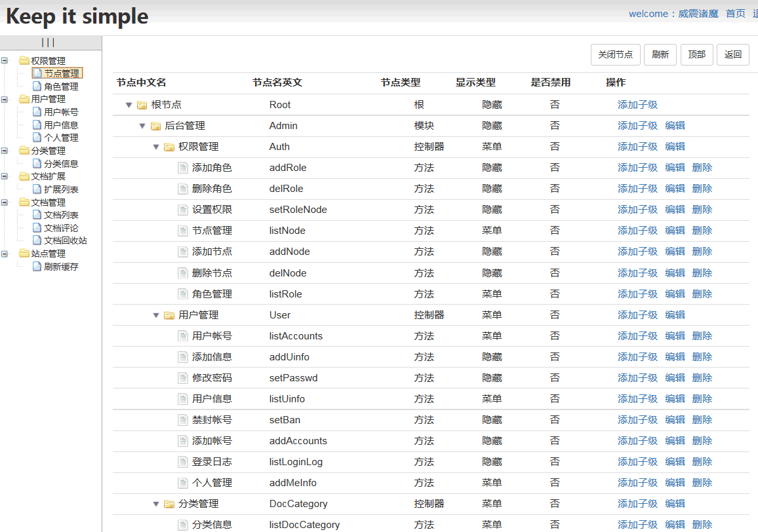Click the folder icon of 分类管理 table row
The width and height of the screenshot is (758, 532).
[169, 504]
